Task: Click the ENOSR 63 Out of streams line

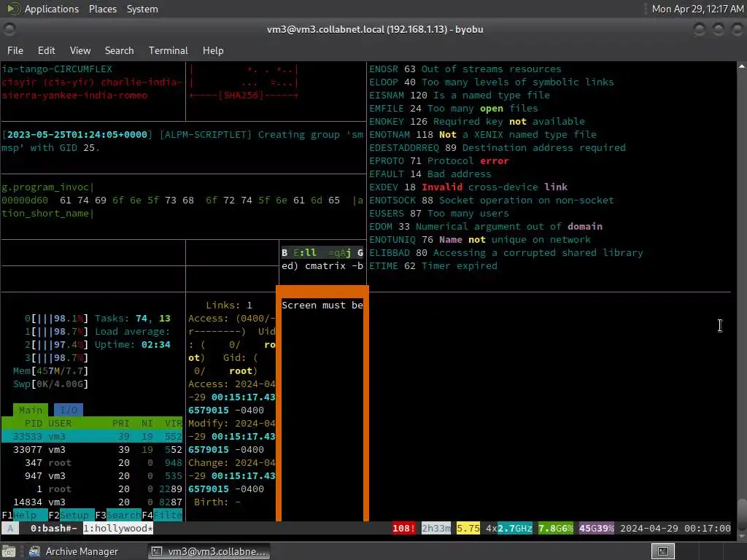Action: tap(465, 69)
